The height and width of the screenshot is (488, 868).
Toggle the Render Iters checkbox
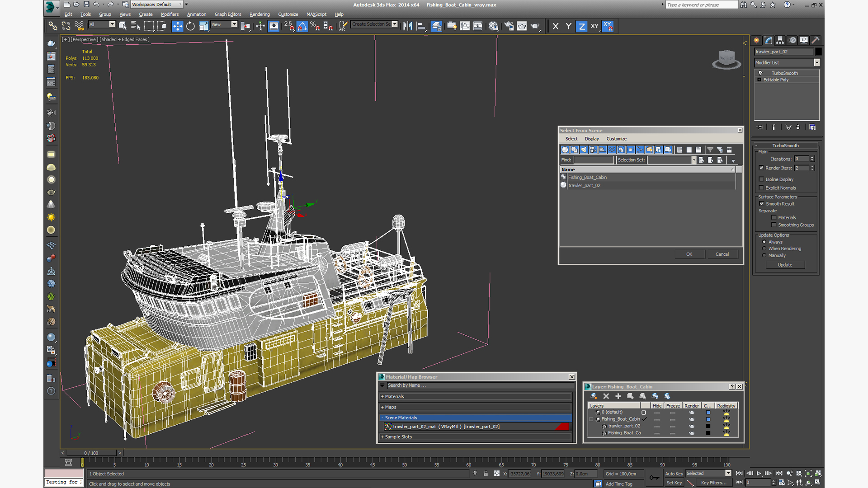[761, 168]
